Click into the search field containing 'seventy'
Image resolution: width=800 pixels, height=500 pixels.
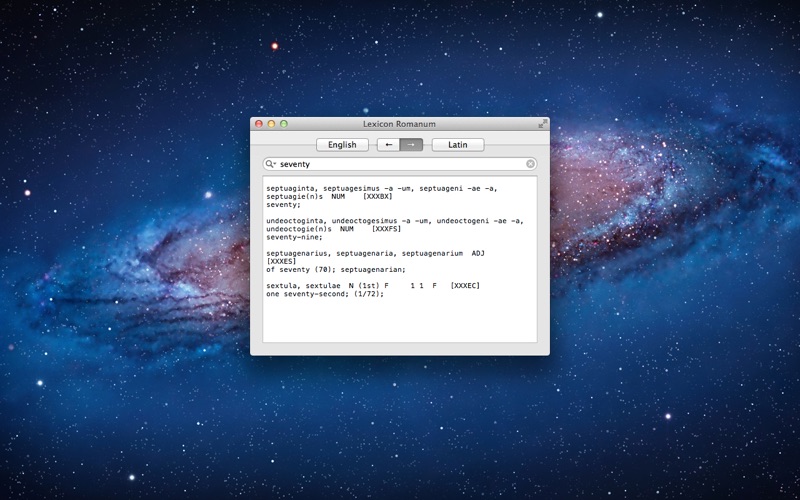(x=400, y=164)
